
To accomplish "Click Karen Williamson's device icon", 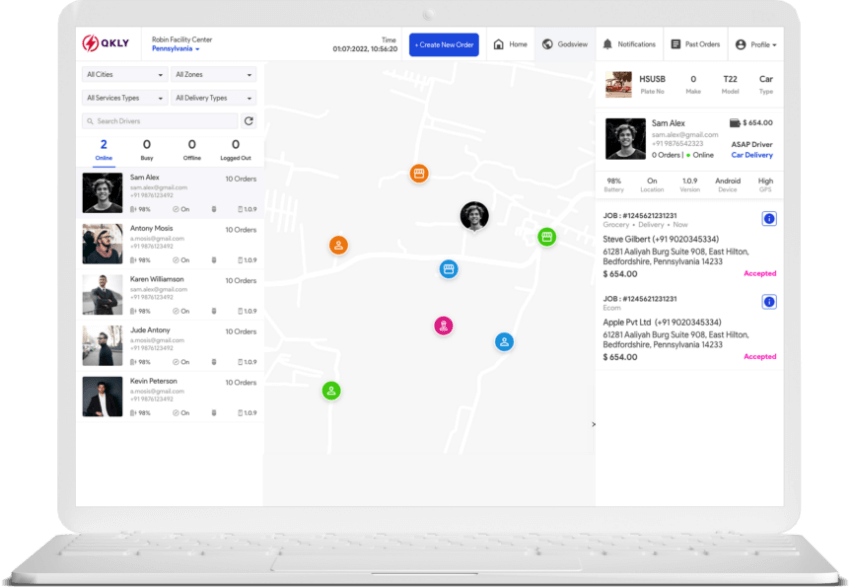I will 214,311.
